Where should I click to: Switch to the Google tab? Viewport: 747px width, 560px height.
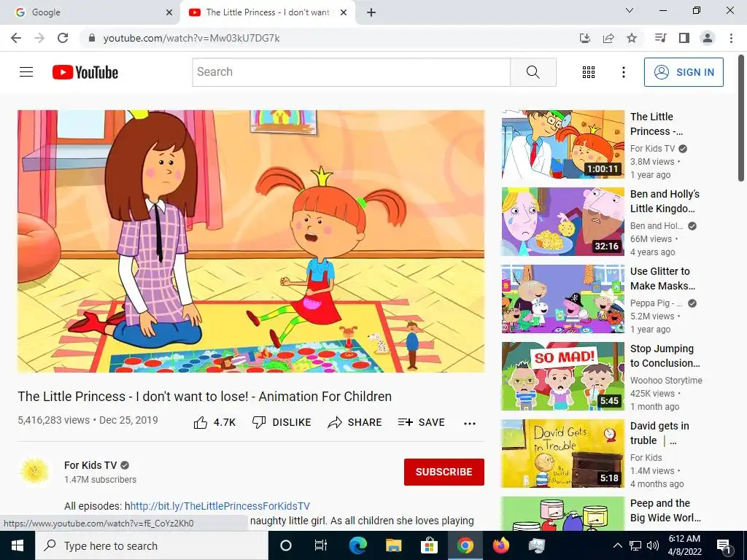click(x=90, y=12)
